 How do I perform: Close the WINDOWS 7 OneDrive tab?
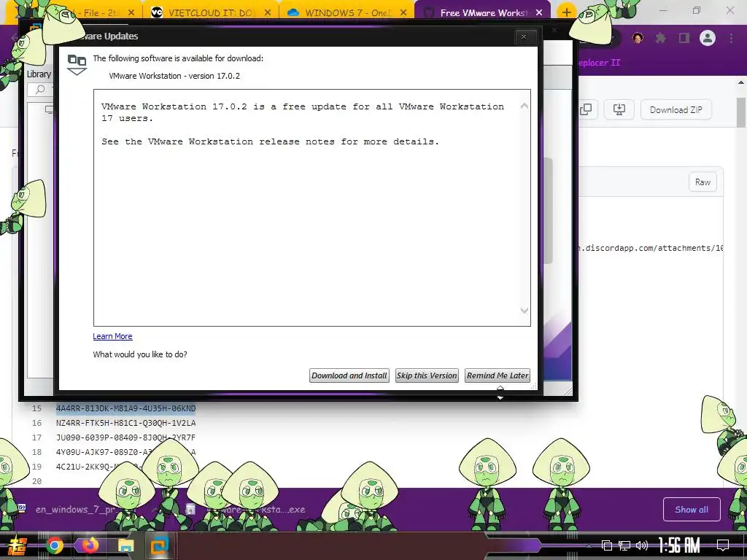pyautogui.click(x=403, y=13)
